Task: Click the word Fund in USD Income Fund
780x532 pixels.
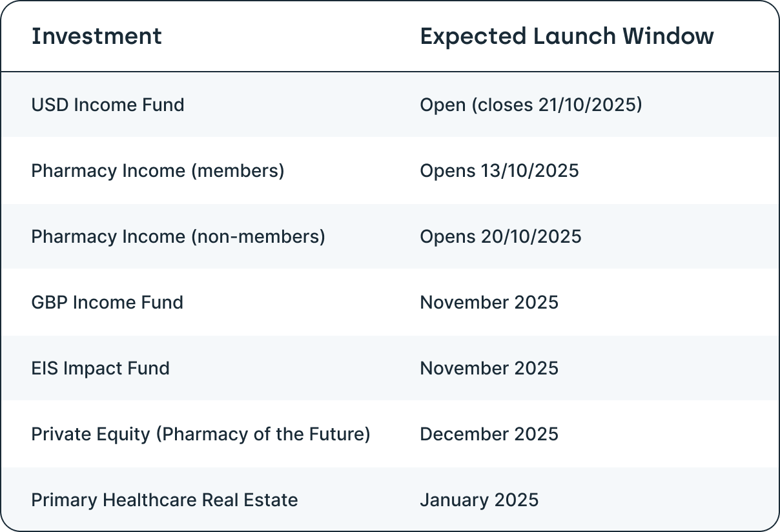Action: tap(167, 105)
